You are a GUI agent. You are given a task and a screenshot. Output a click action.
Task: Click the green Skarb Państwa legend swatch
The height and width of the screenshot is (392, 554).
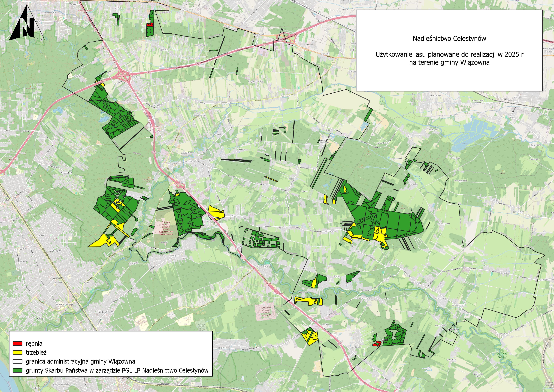[x=17, y=370]
